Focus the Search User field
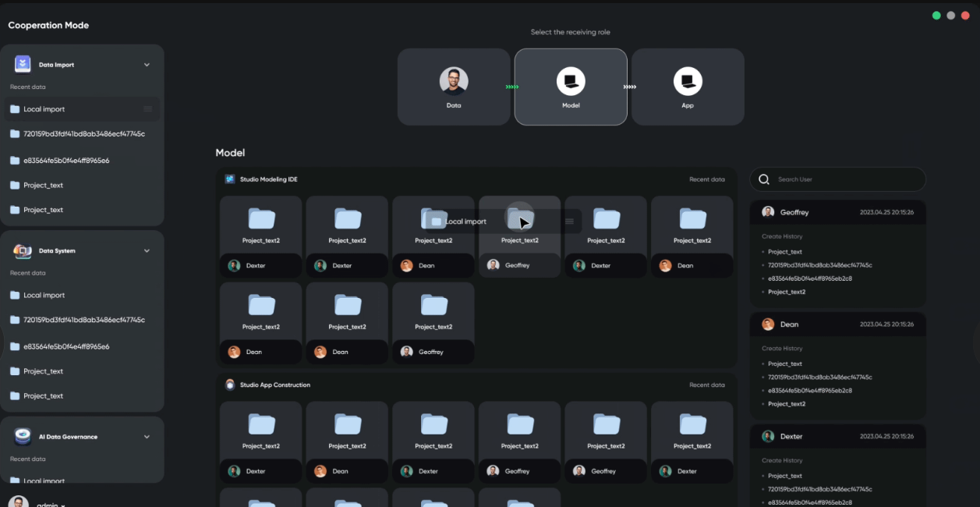This screenshot has width=980, height=507. tap(838, 179)
